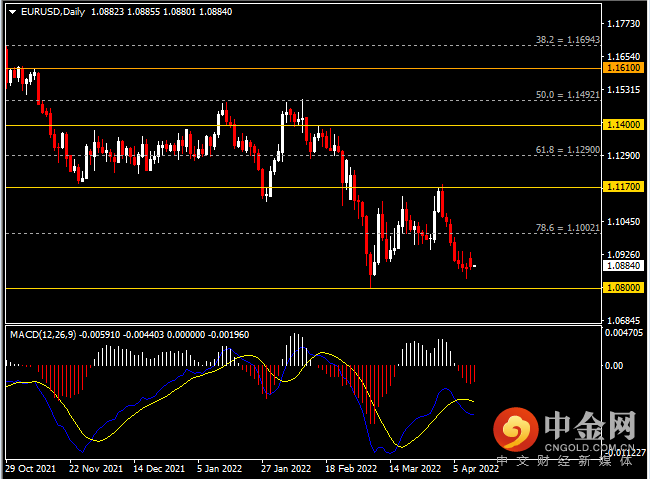Click the 1.15315 price scale value
Screen dimensions: 650x479
623,90
